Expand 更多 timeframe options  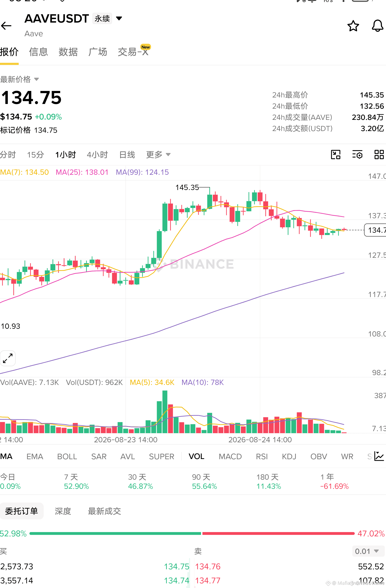(x=158, y=155)
